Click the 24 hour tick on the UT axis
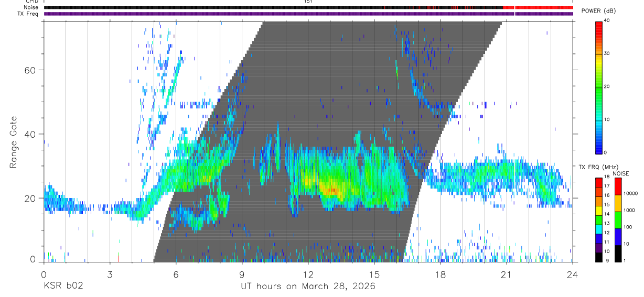The width and height of the screenshot is (644, 297). 573,273
